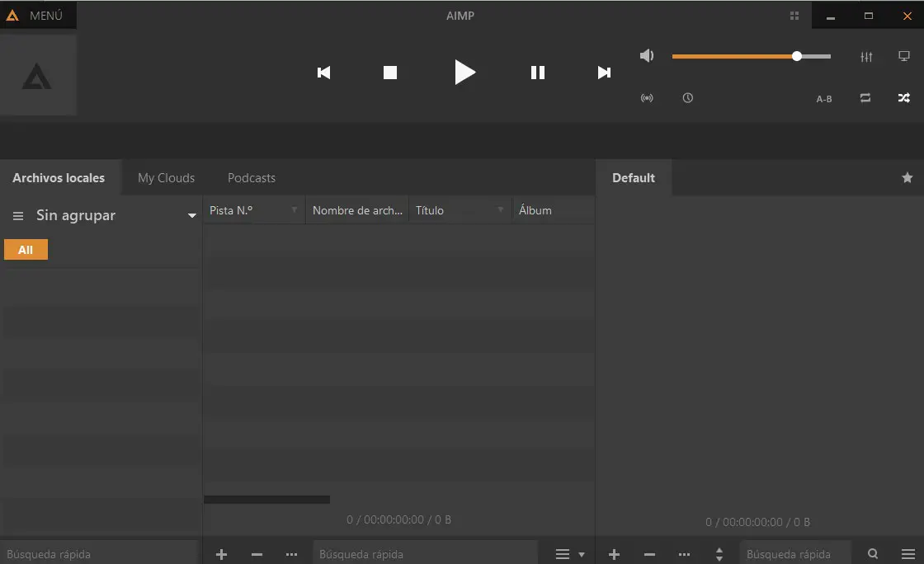Skip to the previous track

[x=324, y=73]
